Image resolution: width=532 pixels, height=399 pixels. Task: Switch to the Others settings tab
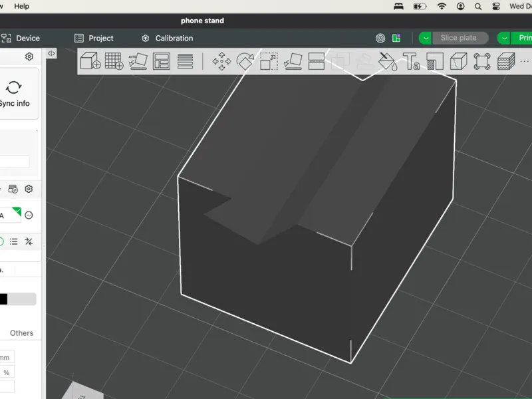(21, 333)
